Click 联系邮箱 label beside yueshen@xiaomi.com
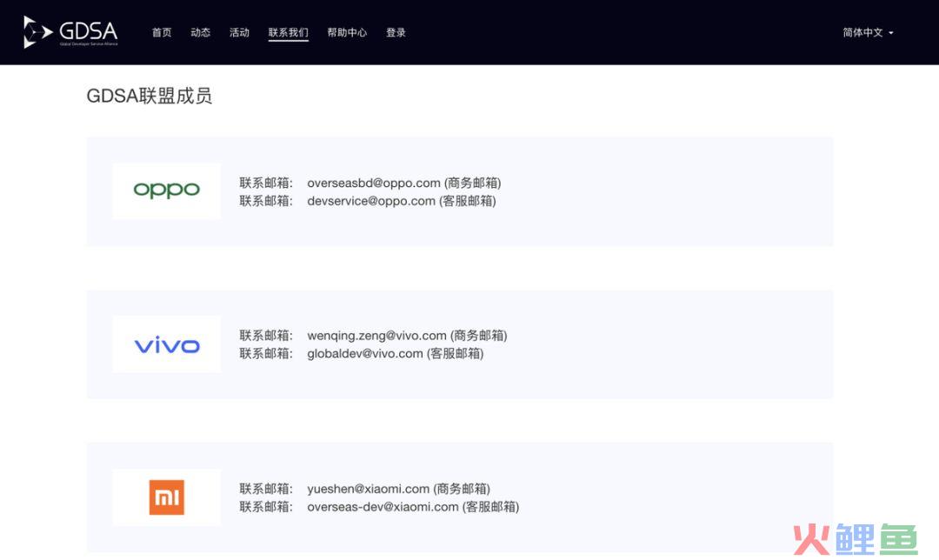The width and height of the screenshot is (939, 560). point(266,489)
